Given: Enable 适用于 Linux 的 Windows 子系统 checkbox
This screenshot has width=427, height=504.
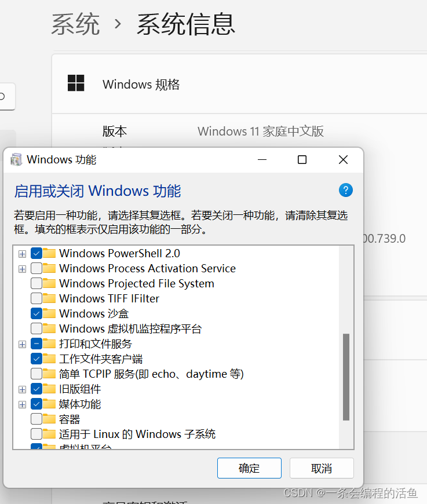Looking at the screenshot, I should click(x=37, y=434).
